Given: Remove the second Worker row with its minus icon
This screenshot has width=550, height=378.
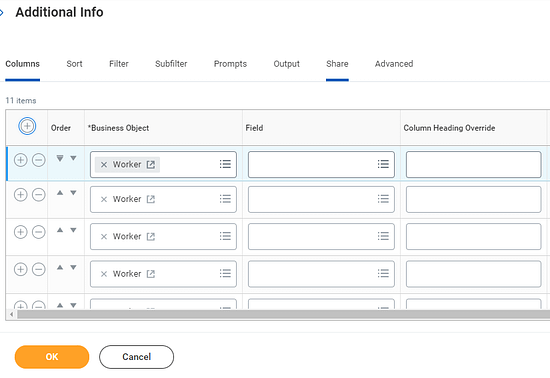Looking at the screenshot, I should [39, 195].
